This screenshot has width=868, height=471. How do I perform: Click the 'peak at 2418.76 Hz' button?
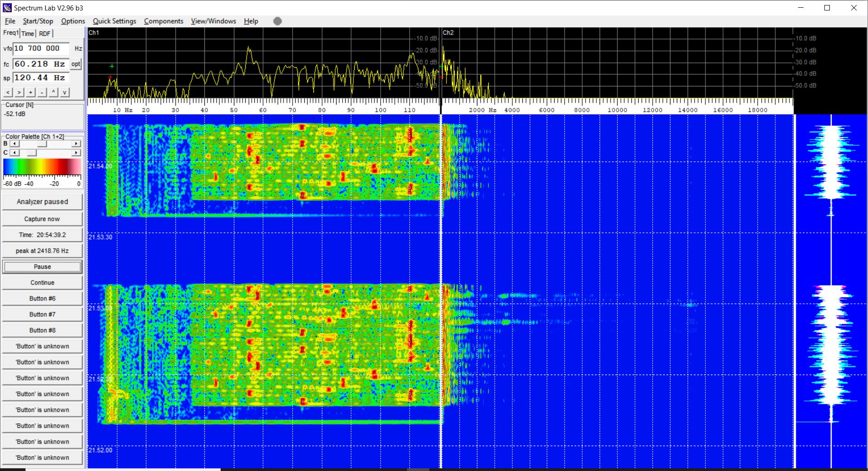[x=42, y=251]
